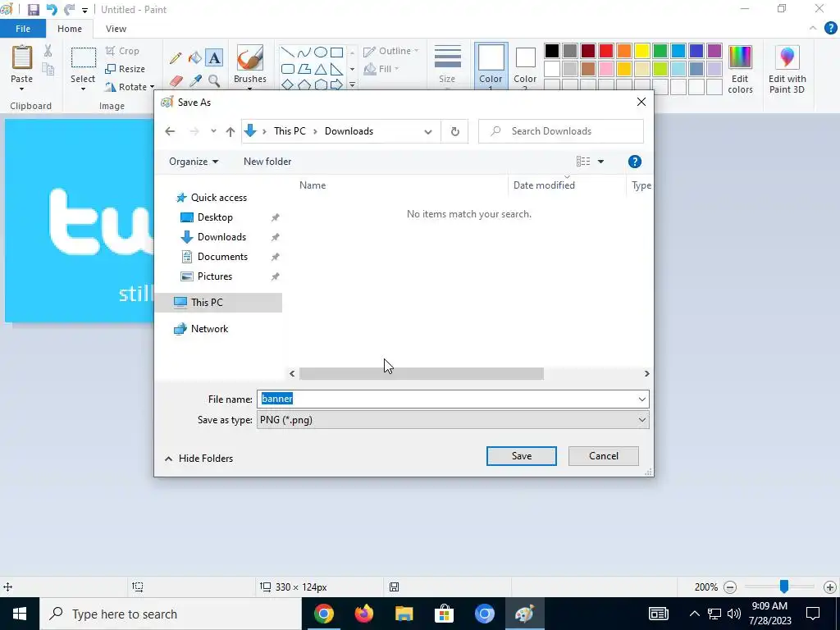Select the Text tool in Paint
The width and height of the screenshot is (840, 630).
214,58
